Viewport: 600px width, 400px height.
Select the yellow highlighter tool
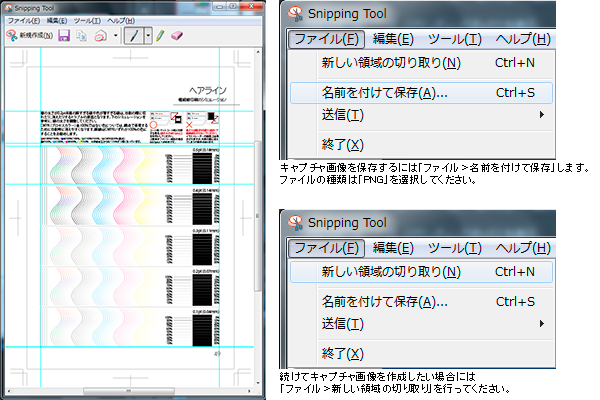click(x=160, y=36)
